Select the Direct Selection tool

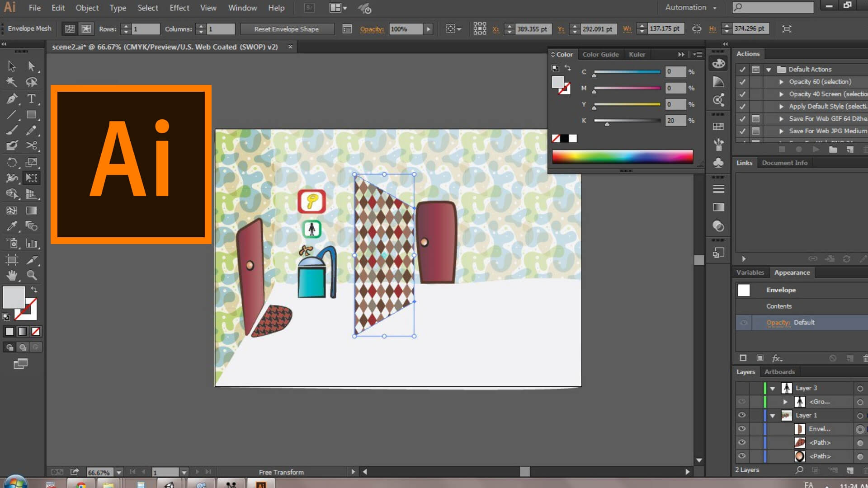click(x=32, y=65)
